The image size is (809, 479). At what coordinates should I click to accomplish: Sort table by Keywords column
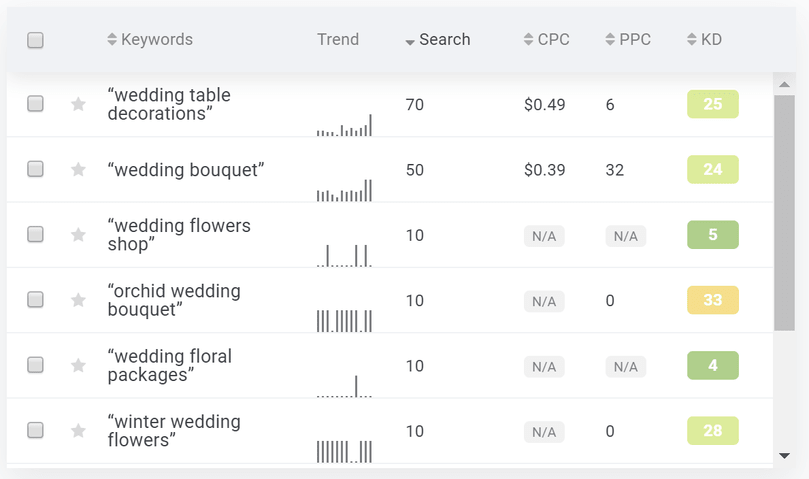click(x=150, y=39)
